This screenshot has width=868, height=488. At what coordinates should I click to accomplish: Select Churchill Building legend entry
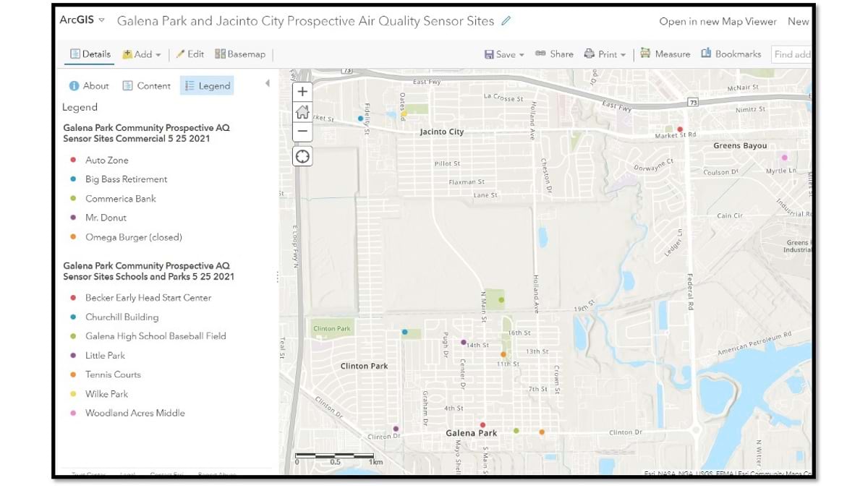coord(122,317)
